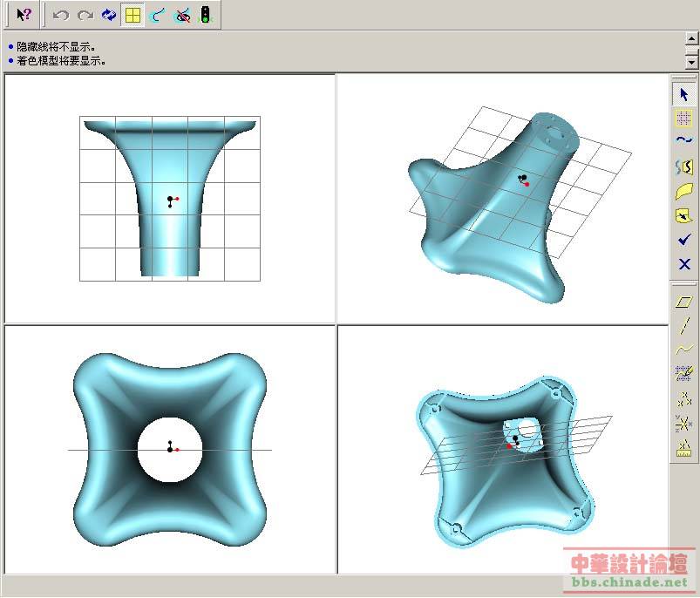Image resolution: width=700 pixels, height=598 pixels.
Task: Select the blue wavy curve creation tool
Action: click(x=683, y=140)
